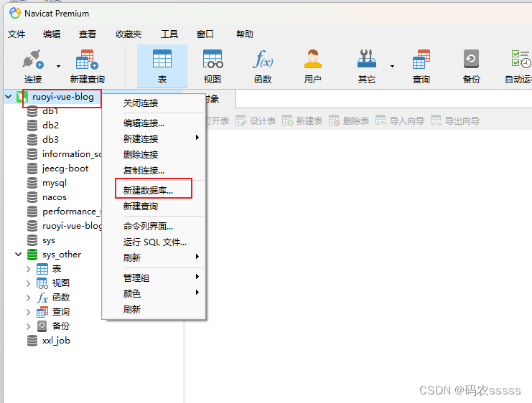
Task: Open the 工具 menu
Action: (x=169, y=34)
